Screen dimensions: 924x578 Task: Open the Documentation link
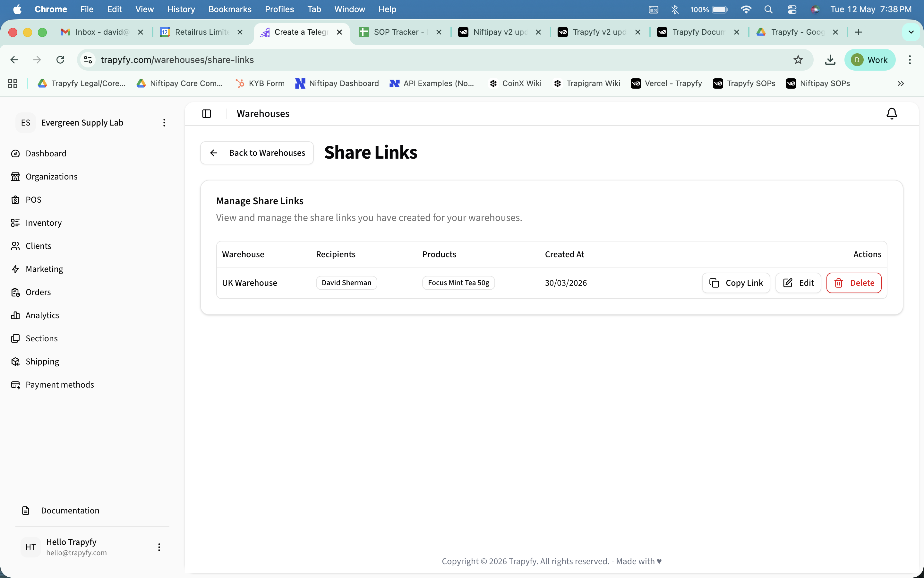(x=70, y=510)
